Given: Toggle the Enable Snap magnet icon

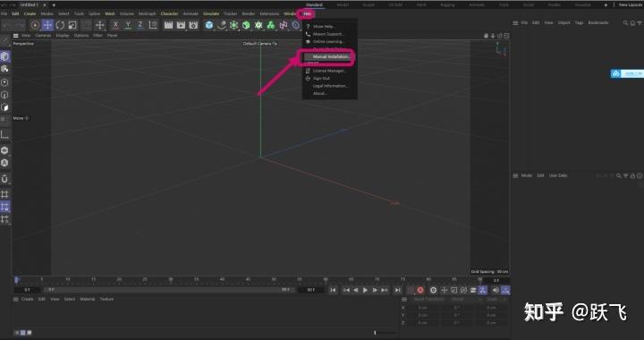Looking at the screenshot, I should (5, 179).
